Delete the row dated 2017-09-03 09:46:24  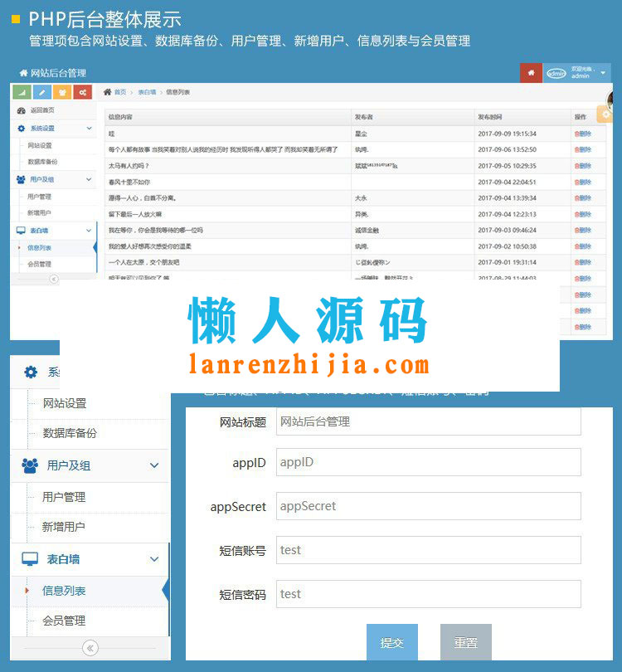(582, 230)
